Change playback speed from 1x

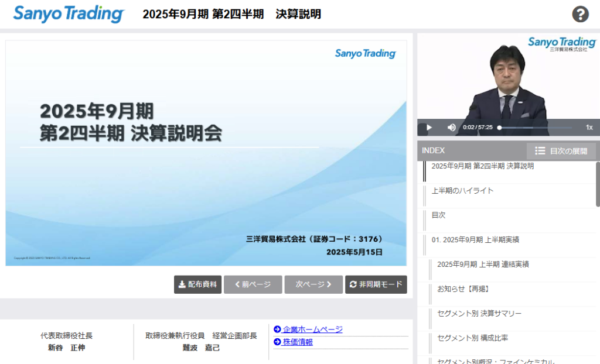[x=589, y=128]
